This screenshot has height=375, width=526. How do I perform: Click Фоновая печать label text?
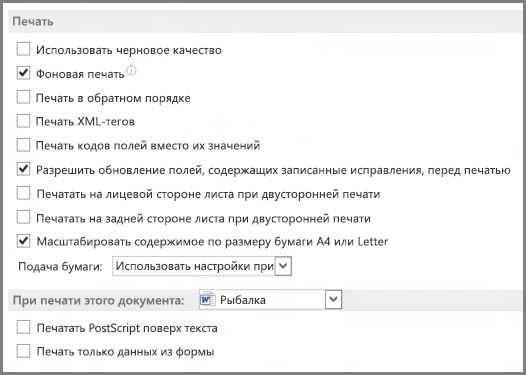[x=80, y=74]
